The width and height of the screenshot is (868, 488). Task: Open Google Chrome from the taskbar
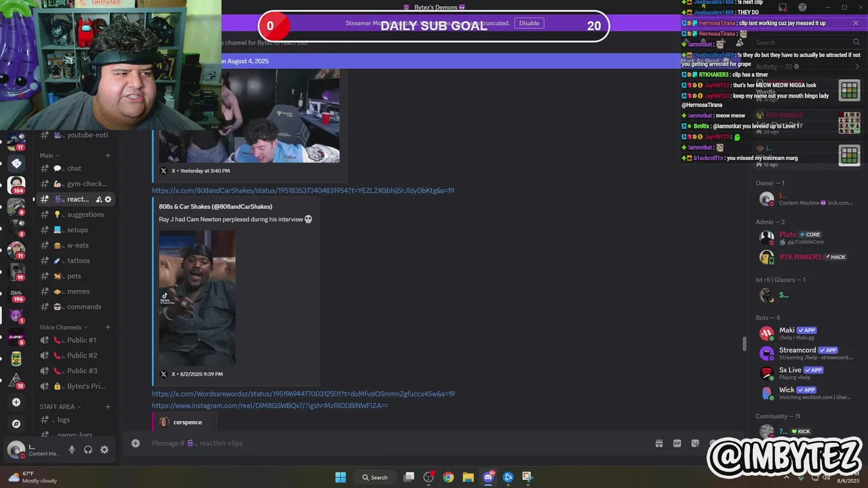tap(448, 477)
